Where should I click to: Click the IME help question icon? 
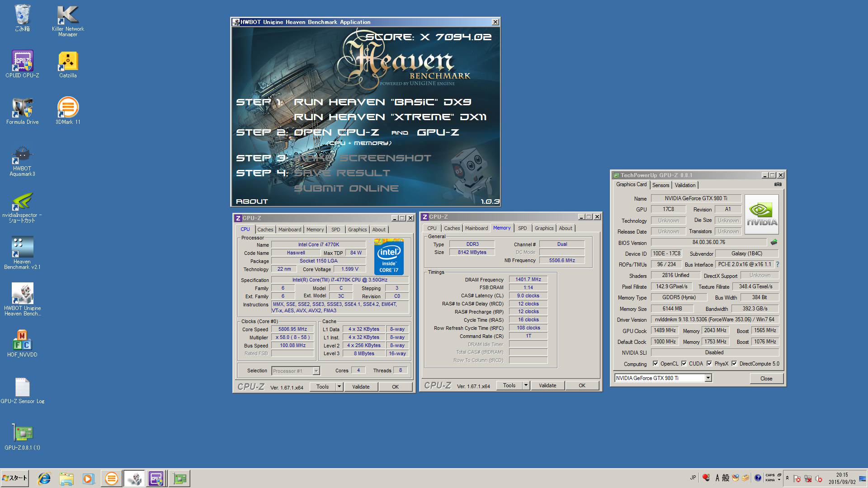758,478
